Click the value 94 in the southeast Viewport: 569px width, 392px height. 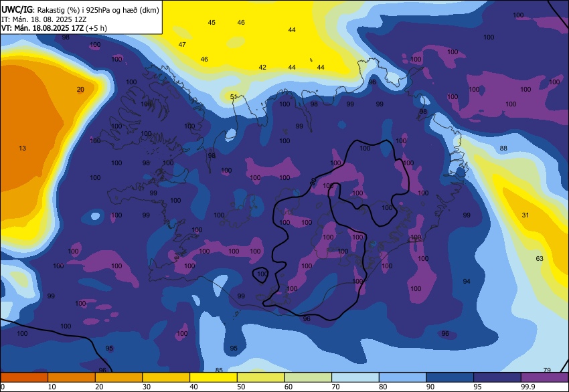pyautogui.click(x=467, y=281)
